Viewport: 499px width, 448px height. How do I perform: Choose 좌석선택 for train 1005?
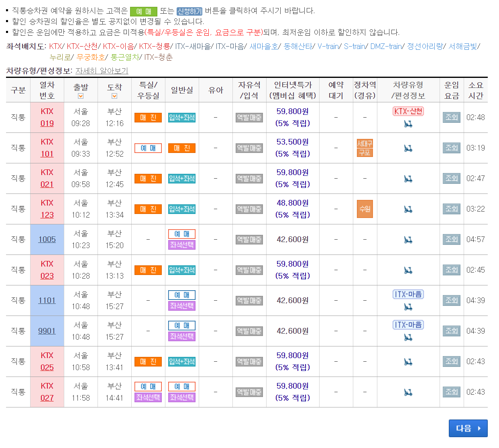pyautogui.click(x=182, y=245)
